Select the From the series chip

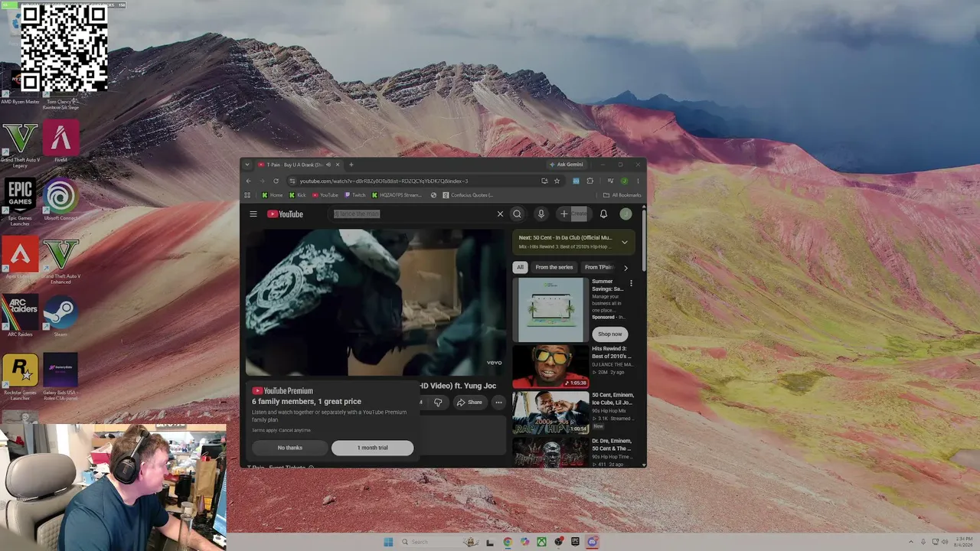coord(554,267)
